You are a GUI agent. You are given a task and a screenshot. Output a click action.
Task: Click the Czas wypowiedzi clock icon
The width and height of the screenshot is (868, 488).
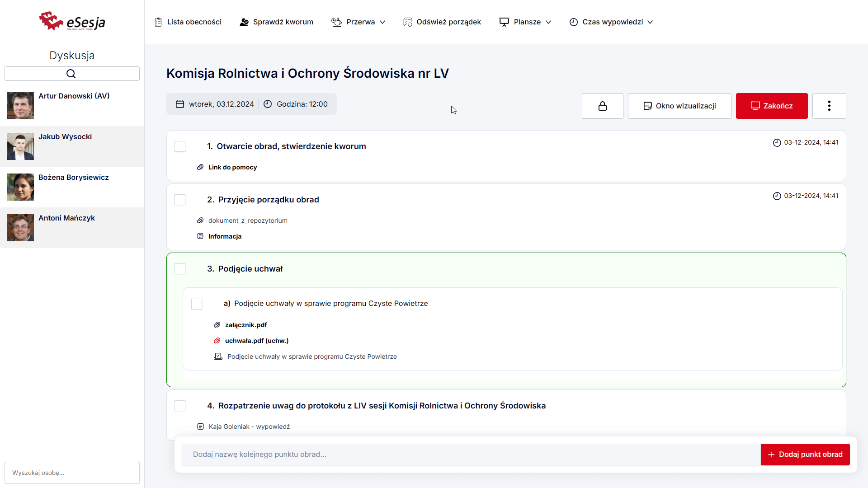point(574,22)
